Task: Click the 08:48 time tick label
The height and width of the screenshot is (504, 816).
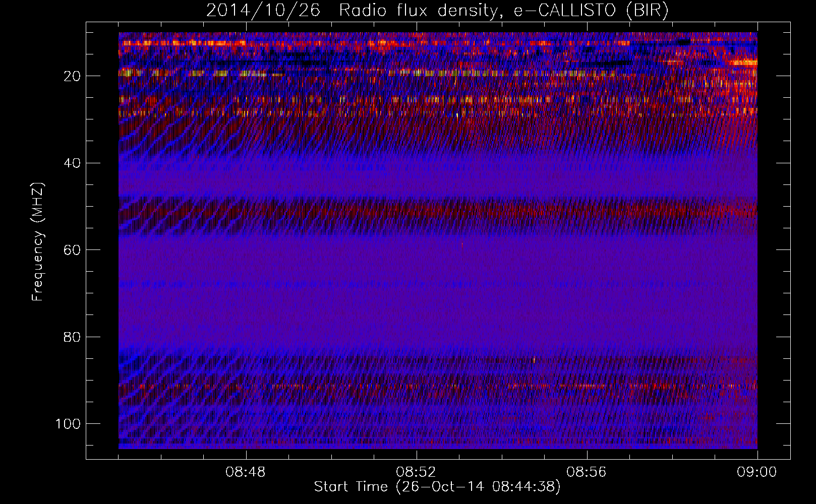Action: coord(246,472)
